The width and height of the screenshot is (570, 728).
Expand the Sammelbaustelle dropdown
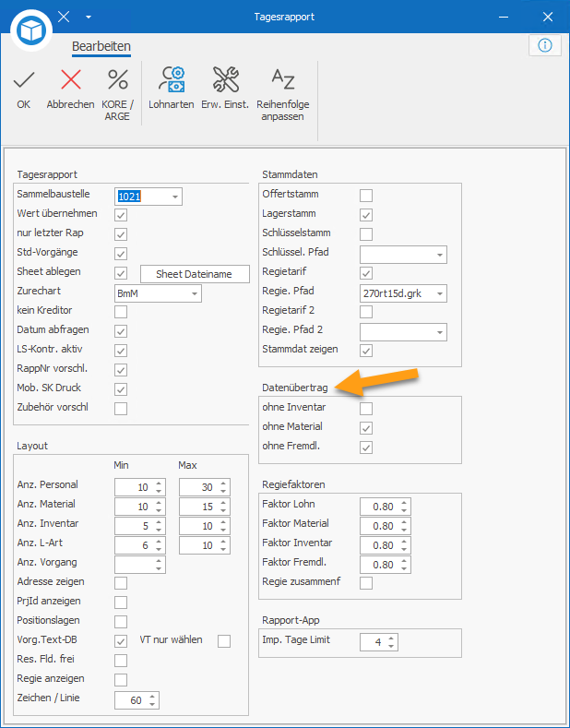(175, 197)
